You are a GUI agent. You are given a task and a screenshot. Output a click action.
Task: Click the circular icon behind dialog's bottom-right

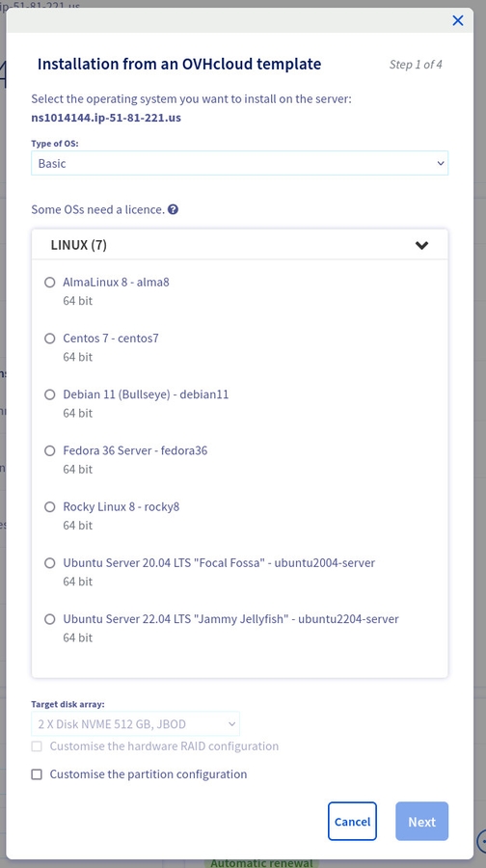(x=481, y=840)
